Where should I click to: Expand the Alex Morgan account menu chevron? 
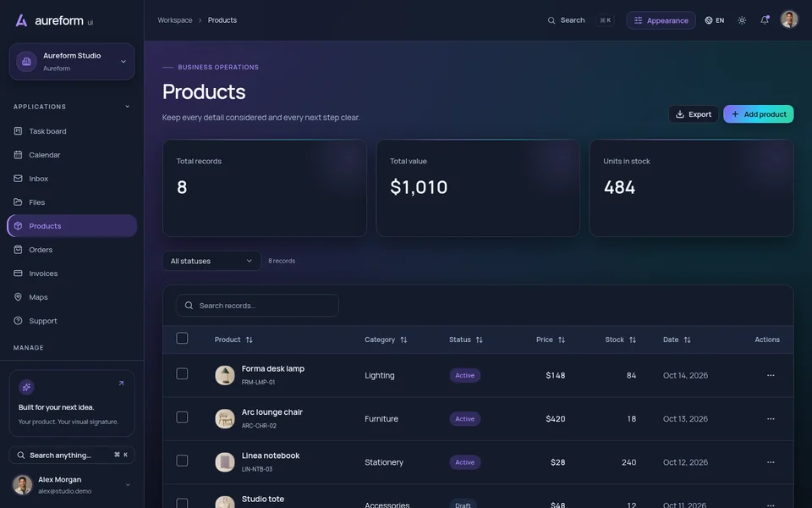(x=128, y=485)
